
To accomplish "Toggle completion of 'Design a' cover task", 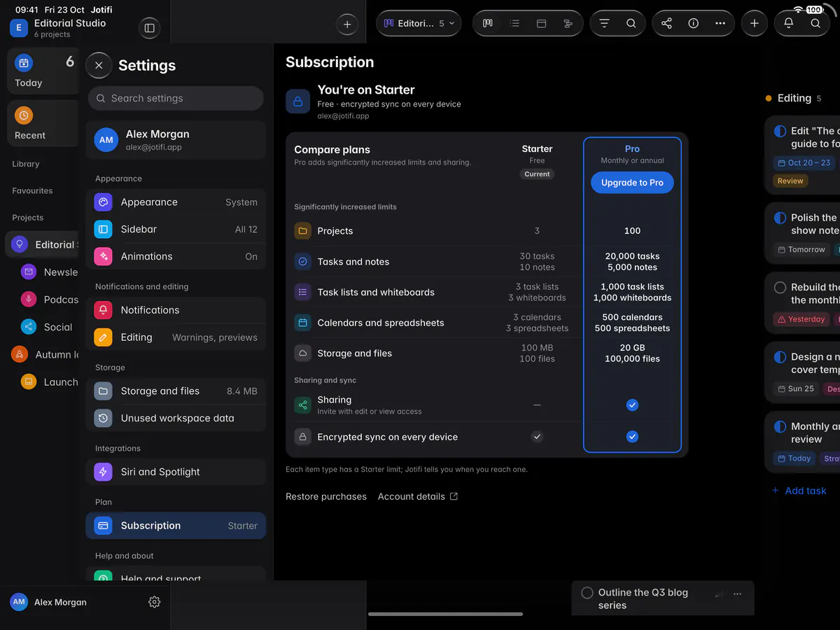I will pyautogui.click(x=780, y=357).
